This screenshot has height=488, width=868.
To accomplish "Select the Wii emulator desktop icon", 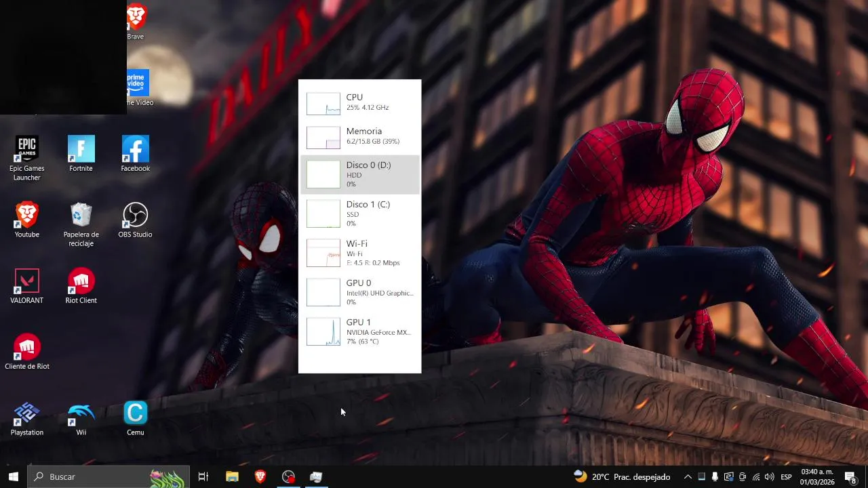I will (81, 418).
